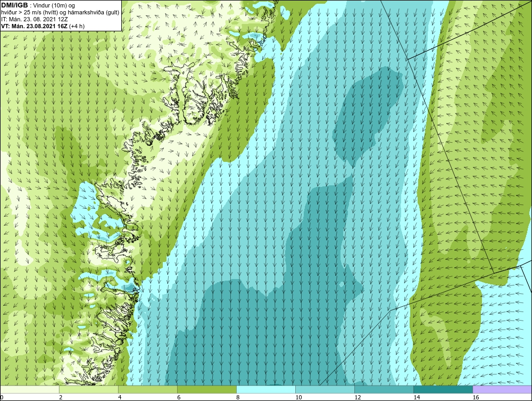Click the legend label '10'
Screen dimensions: 532x401
(298, 398)
